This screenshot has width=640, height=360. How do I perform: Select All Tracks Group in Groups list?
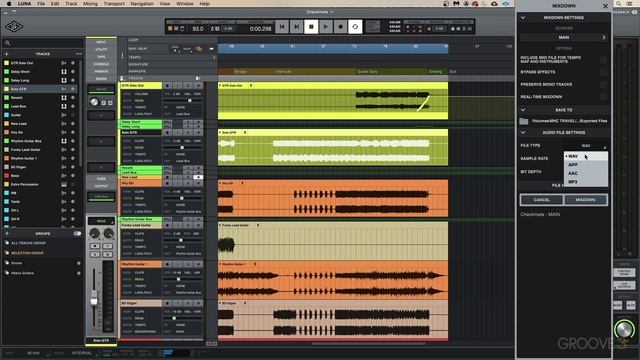28,243
